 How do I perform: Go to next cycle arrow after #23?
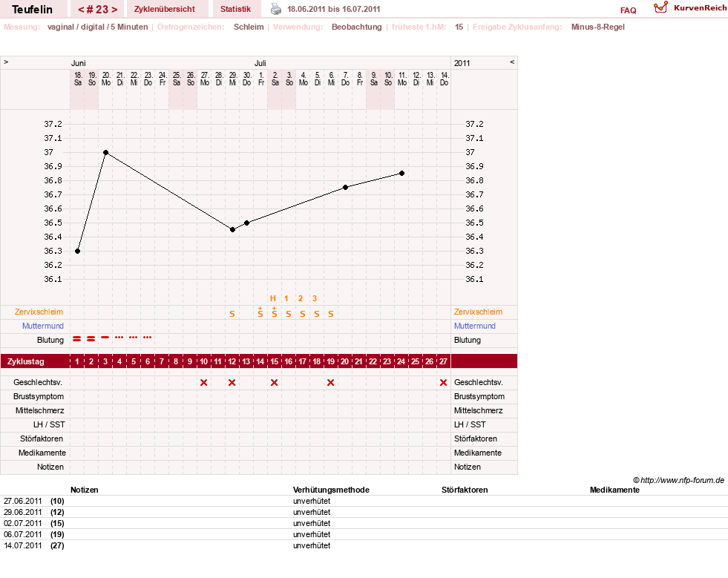click(x=114, y=10)
